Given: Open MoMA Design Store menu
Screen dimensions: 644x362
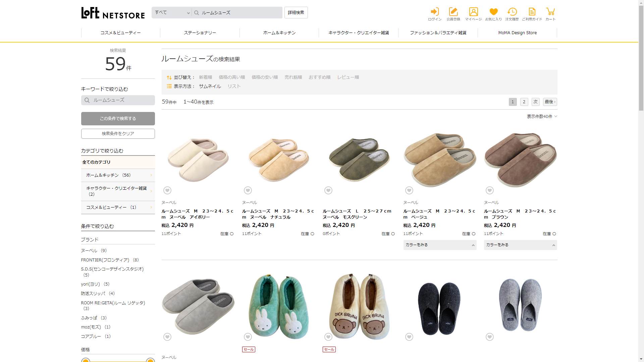Looking at the screenshot, I should [x=517, y=33].
